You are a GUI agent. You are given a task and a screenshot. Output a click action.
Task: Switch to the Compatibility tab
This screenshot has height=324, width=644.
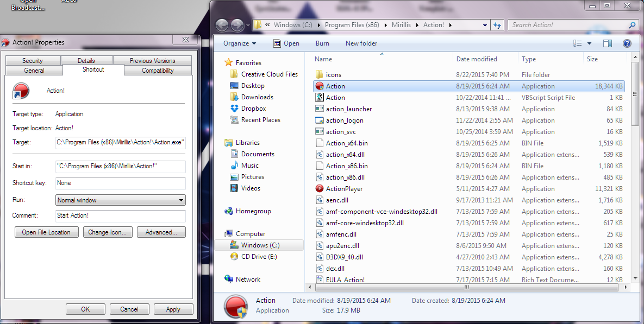tap(158, 71)
